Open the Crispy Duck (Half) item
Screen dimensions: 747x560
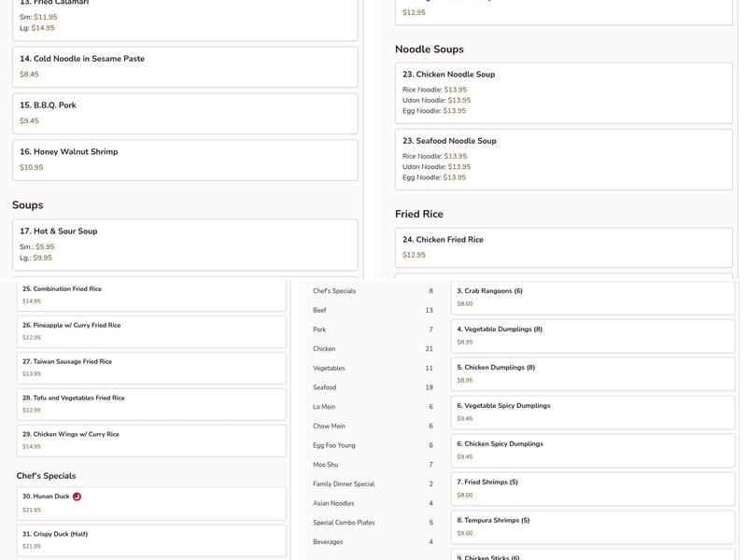coord(151,539)
